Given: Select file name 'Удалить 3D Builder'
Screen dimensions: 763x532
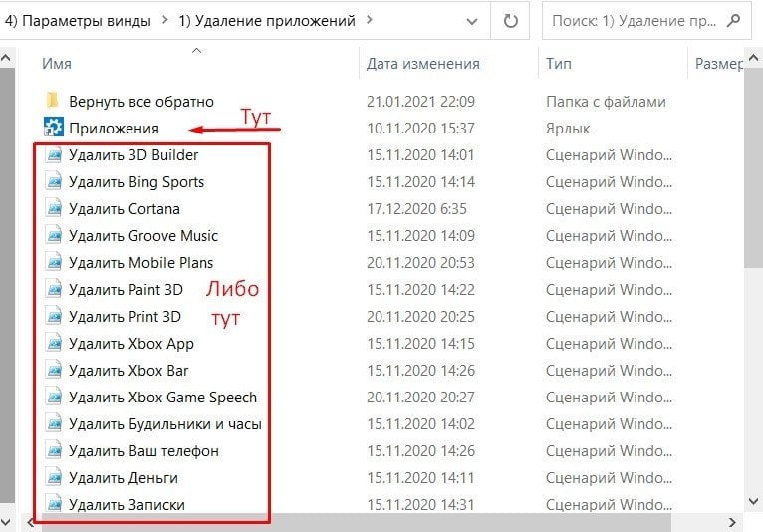Looking at the screenshot, I should click(x=133, y=154).
